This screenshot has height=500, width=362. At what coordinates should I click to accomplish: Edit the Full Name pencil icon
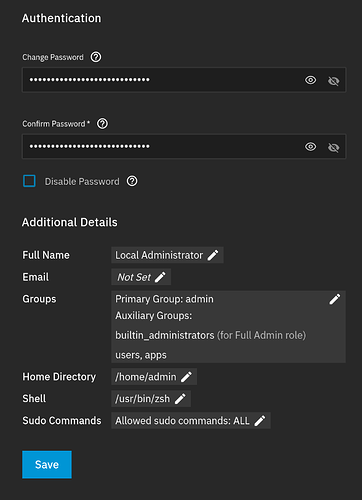(213, 255)
